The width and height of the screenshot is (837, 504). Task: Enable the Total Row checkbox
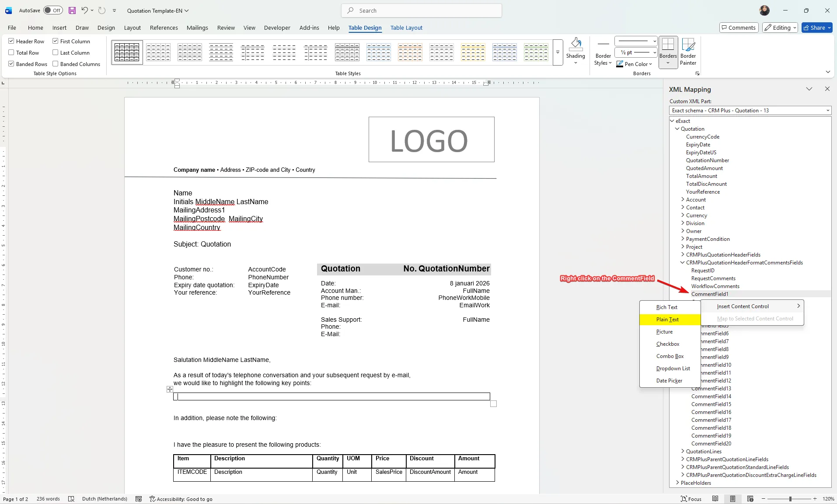pos(11,52)
